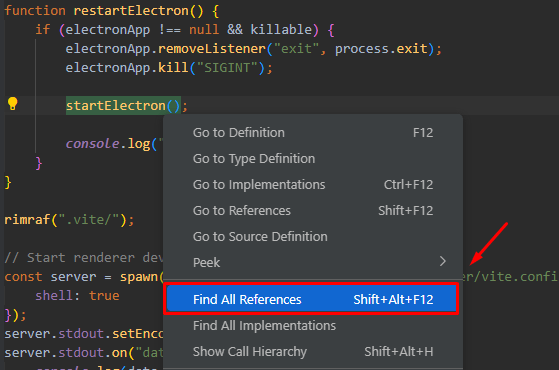Click Find All References

click(x=311, y=299)
